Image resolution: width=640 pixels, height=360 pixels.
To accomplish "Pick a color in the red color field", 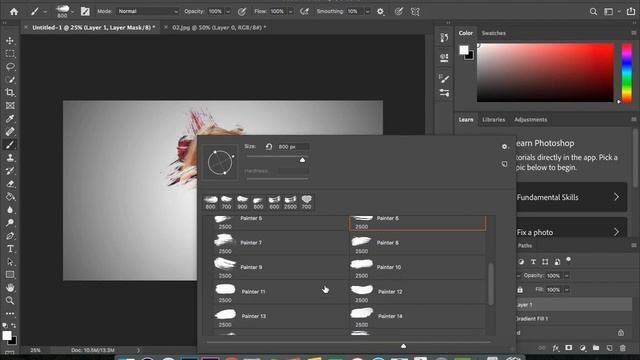I will (x=545, y=73).
